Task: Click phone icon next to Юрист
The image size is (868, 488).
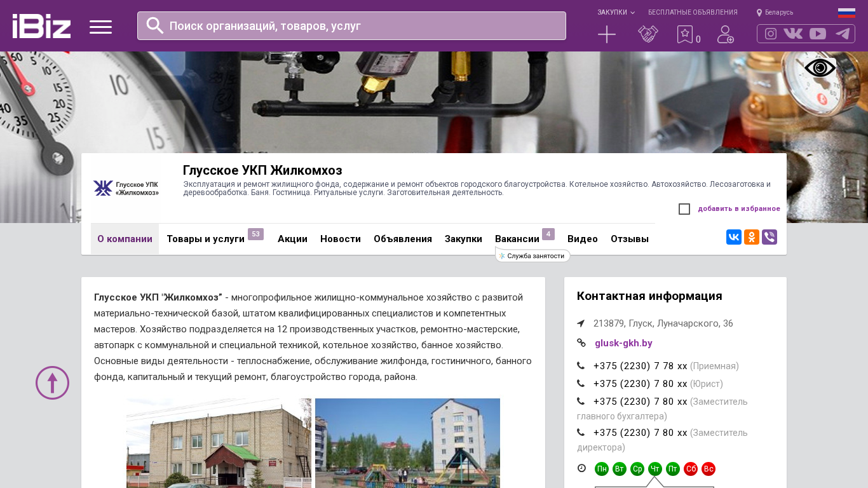Action: pyautogui.click(x=581, y=384)
